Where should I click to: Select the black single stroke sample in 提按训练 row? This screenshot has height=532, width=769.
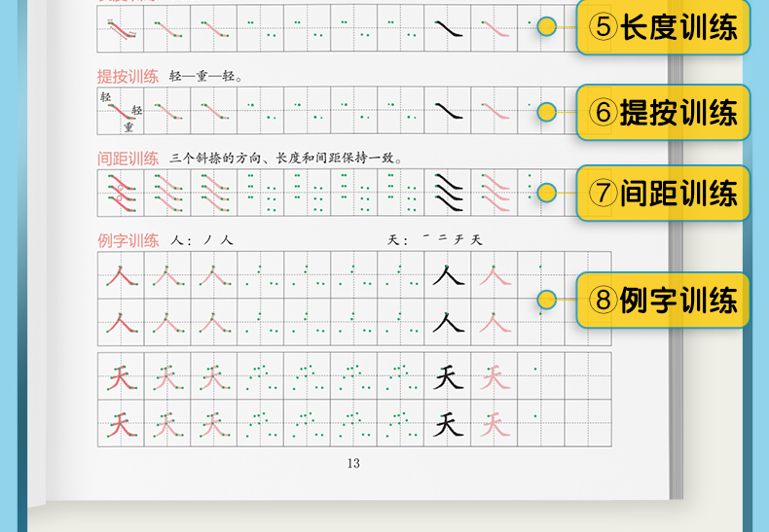coord(448,111)
